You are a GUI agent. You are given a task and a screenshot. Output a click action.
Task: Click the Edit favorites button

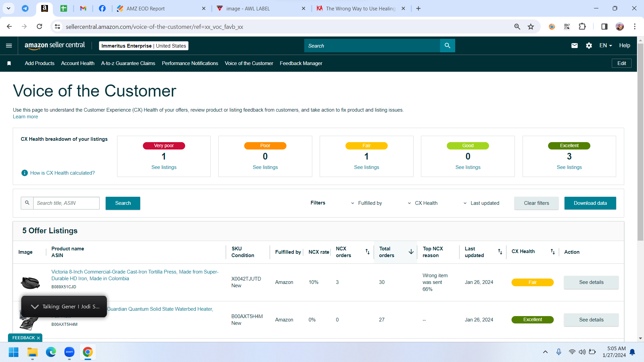pos(622,63)
